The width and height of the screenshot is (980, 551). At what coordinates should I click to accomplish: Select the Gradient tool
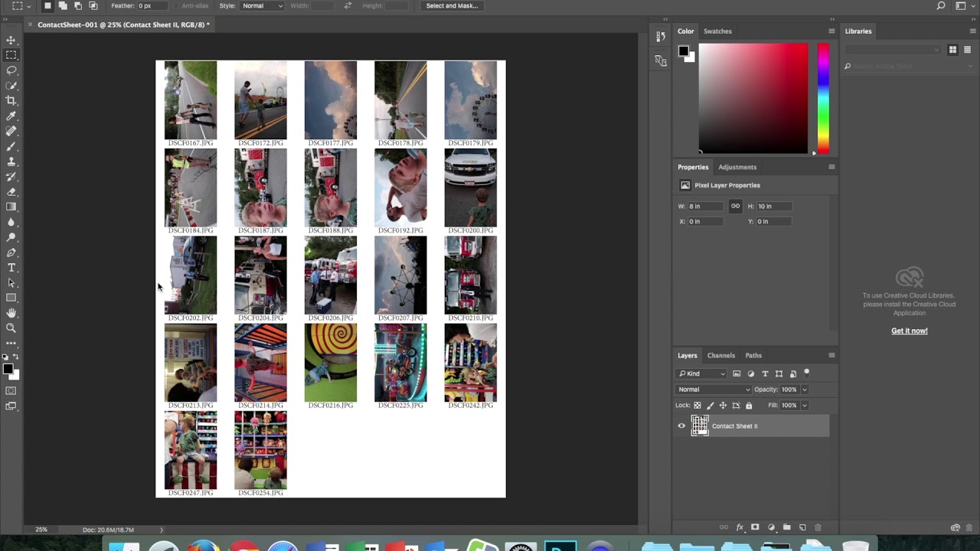click(11, 207)
